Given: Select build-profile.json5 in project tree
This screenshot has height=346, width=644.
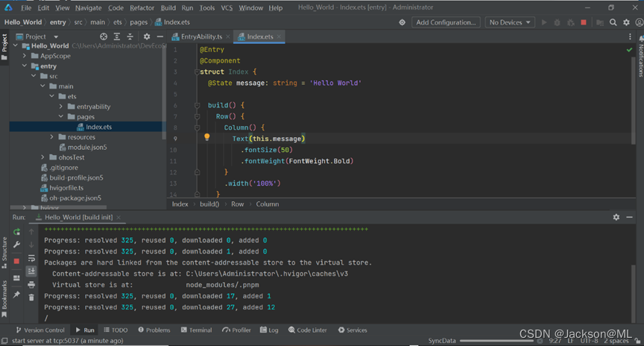Looking at the screenshot, I should [75, 177].
